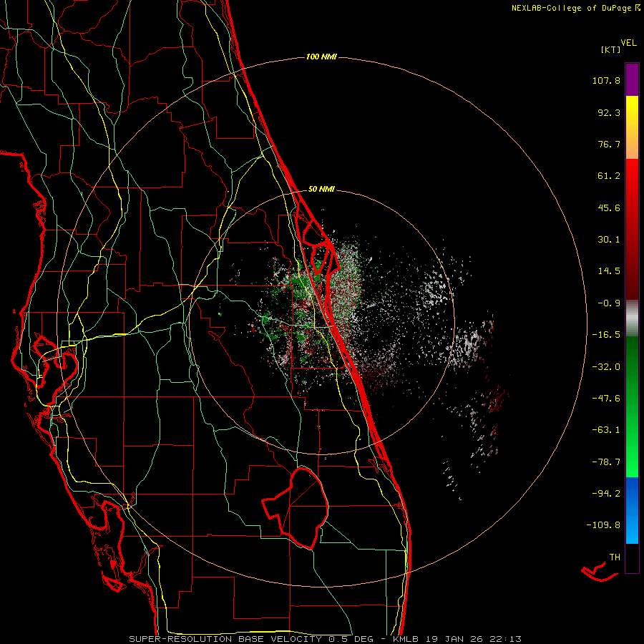Click the Super-Resolution Base Velocity caption
Image resolution: width=644 pixels, height=644 pixels.
coord(326,639)
